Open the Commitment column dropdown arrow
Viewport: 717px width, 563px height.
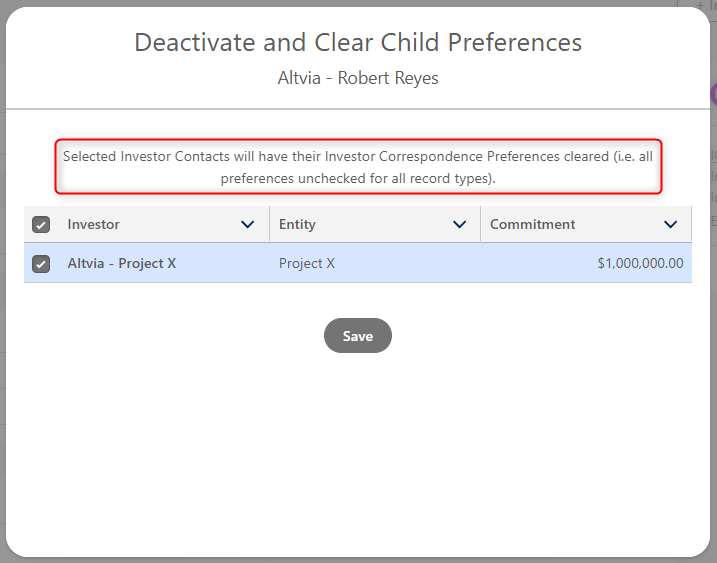[670, 225]
